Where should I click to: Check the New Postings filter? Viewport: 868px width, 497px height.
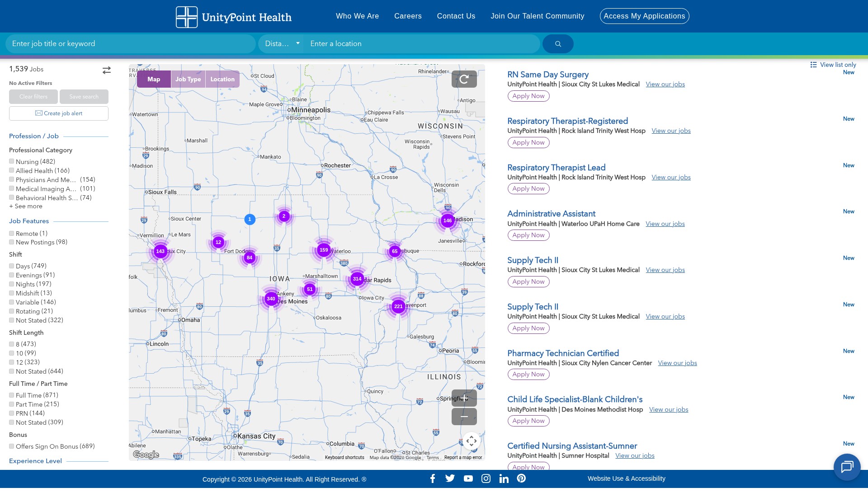[x=12, y=242]
